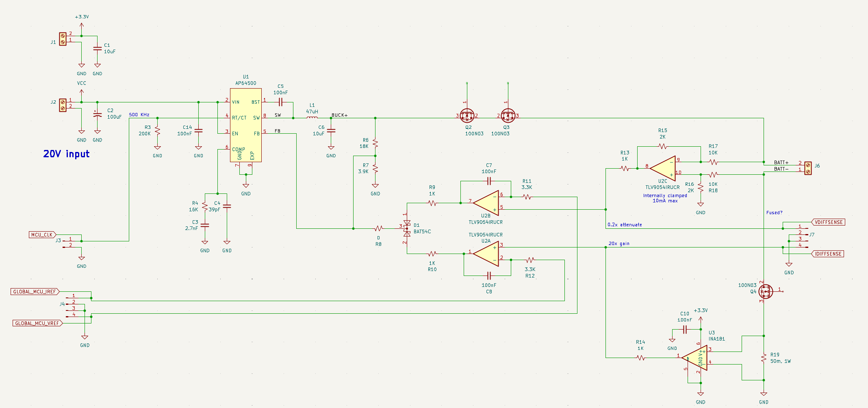Select the MCU_CLK global label
Image resolution: width=868 pixels, height=408 pixels.
point(42,235)
